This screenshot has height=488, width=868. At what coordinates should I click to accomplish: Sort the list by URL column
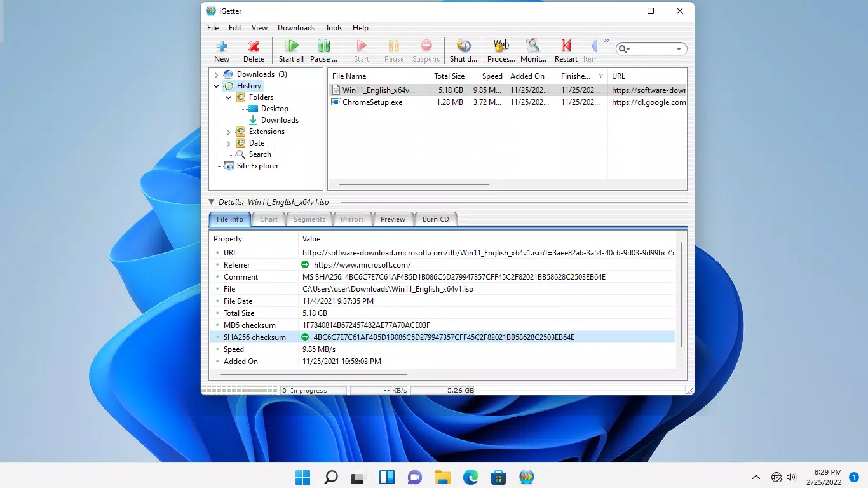pyautogui.click(x=647, y=76)
